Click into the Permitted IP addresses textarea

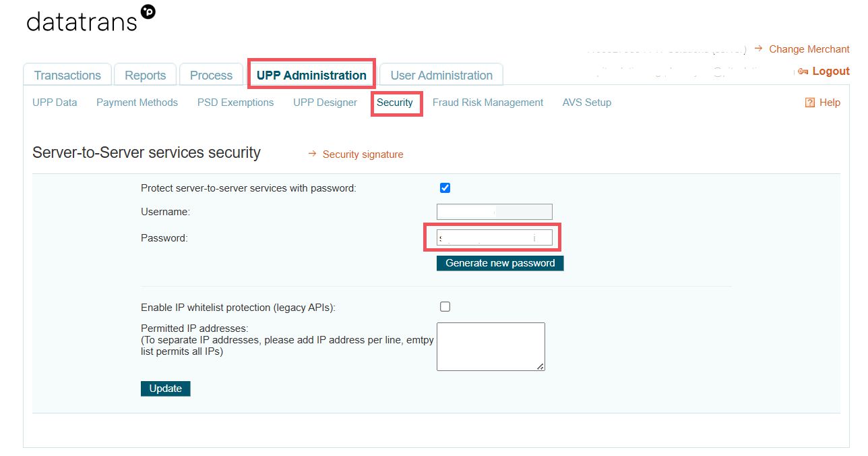pos(491,346)
